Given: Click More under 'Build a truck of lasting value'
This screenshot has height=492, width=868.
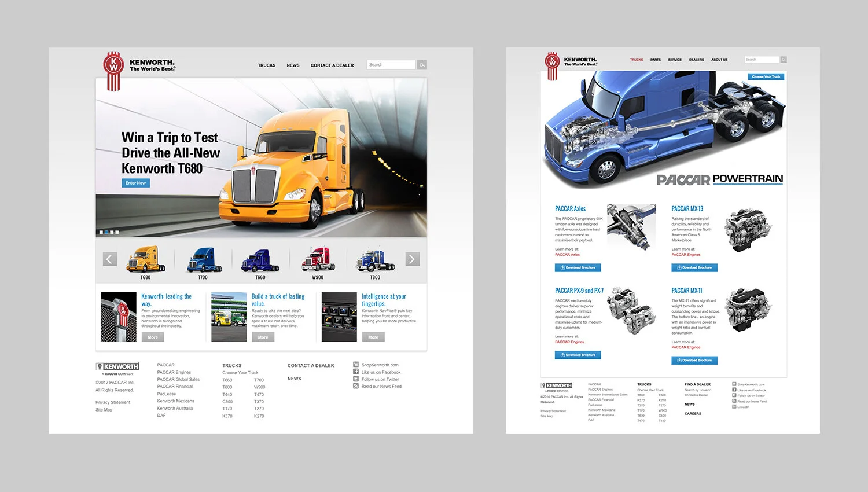Looking at the screenshot, I should coord(263,337).
